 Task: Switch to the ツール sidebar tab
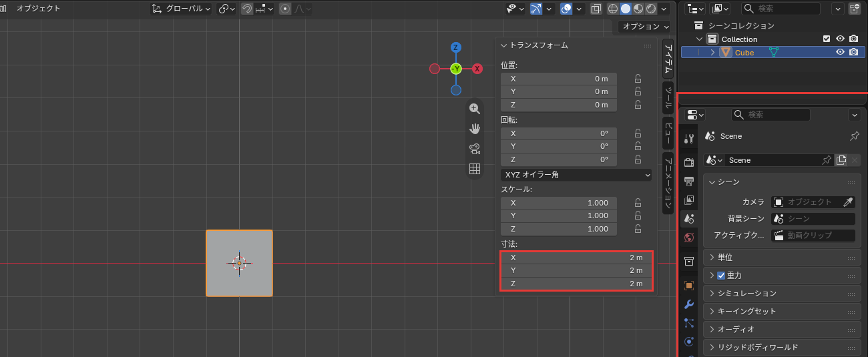tap(667, 97)
